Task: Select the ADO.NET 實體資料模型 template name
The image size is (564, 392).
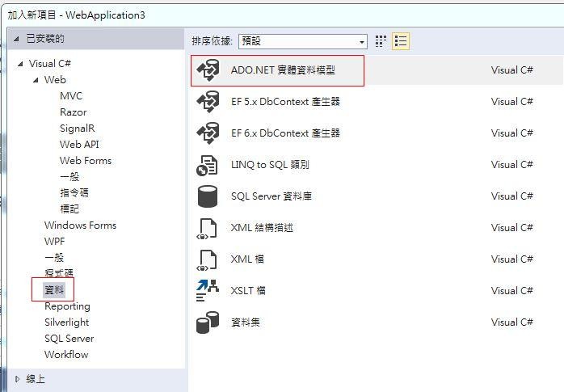Action: click(283, 70)
